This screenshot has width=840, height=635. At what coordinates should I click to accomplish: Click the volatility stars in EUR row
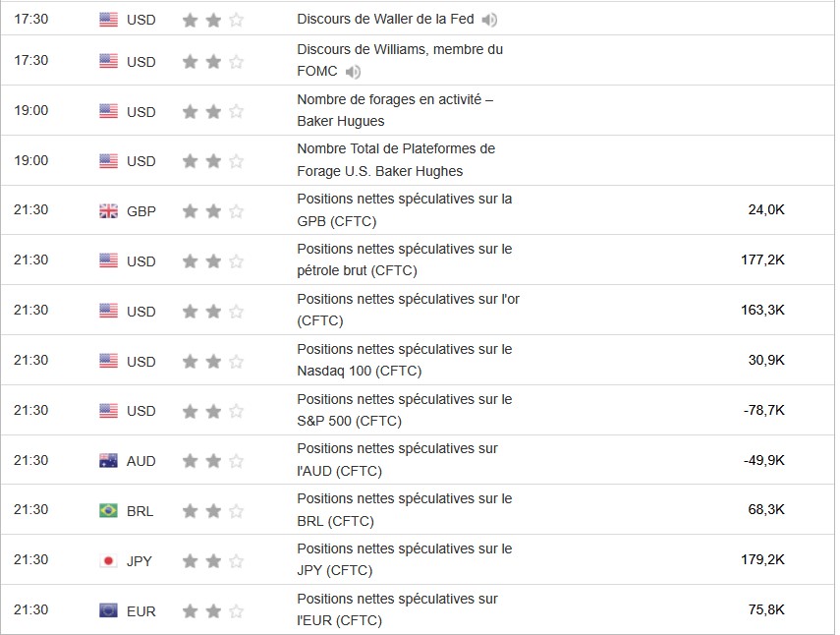coord(213,611)
